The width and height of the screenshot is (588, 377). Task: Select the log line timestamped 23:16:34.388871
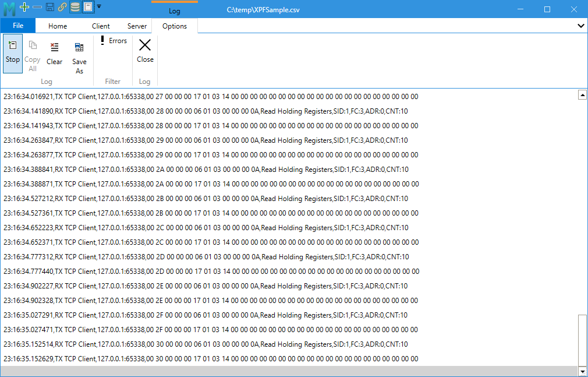211,184
